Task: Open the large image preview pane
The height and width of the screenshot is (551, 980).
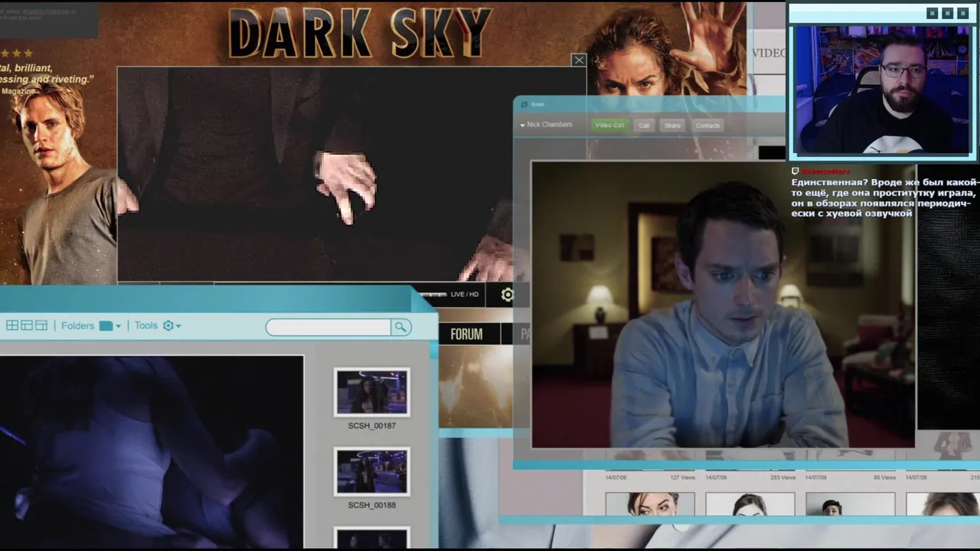Action: click(x=152, y=452)
